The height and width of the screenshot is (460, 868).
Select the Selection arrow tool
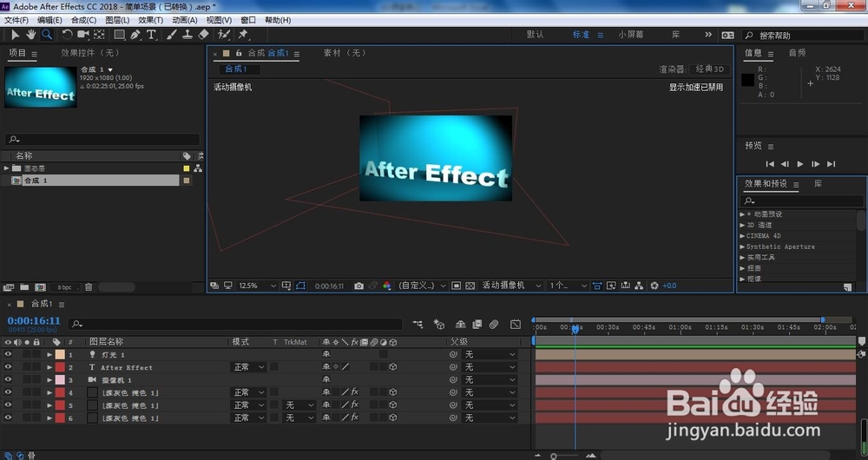(x=15, y=35)
